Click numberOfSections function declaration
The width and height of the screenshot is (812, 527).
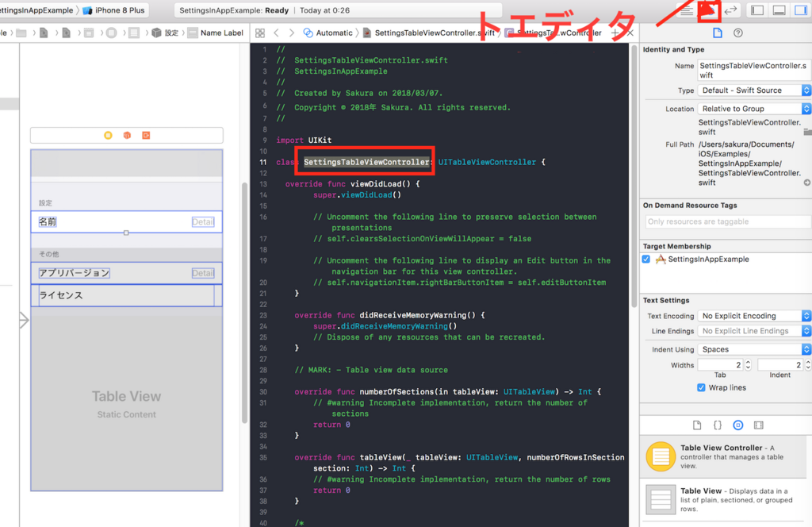click(448, 392)
